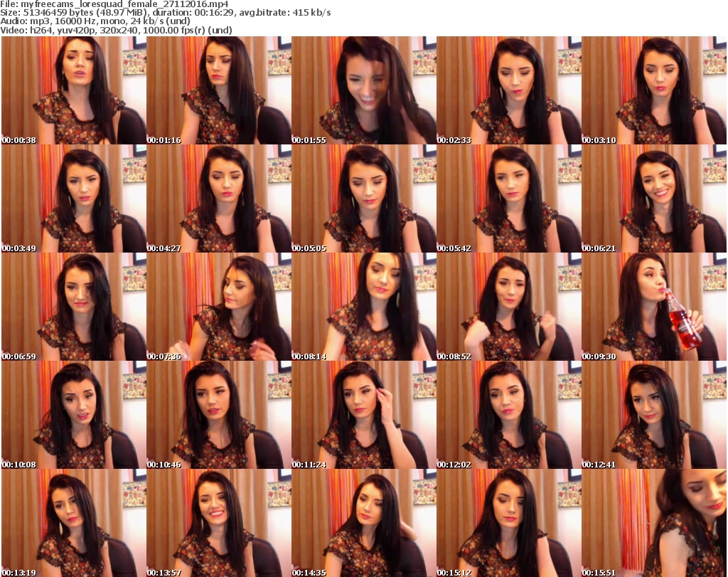Select the thumbnail frame at 00:01:16

point(219,90)
